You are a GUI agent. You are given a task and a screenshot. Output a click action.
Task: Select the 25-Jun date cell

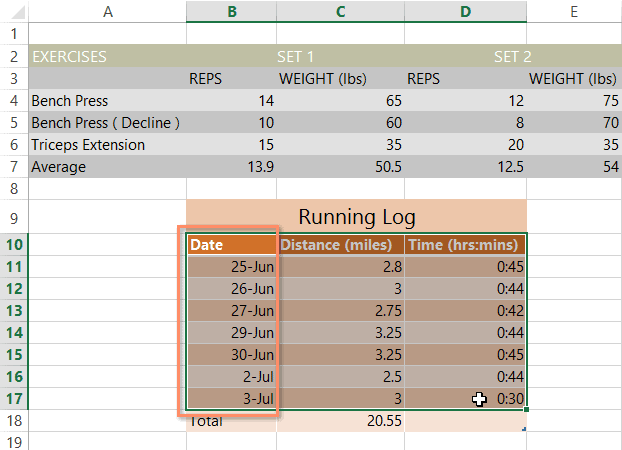point(231,267)
